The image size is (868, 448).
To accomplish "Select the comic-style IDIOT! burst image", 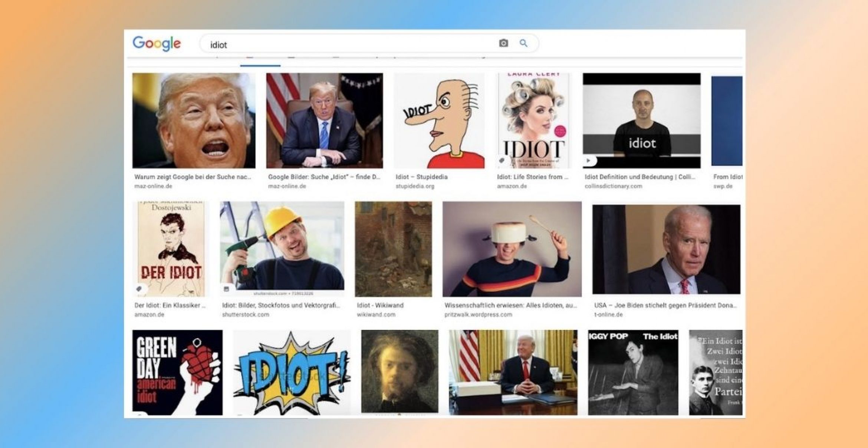I will coord(292,372).
